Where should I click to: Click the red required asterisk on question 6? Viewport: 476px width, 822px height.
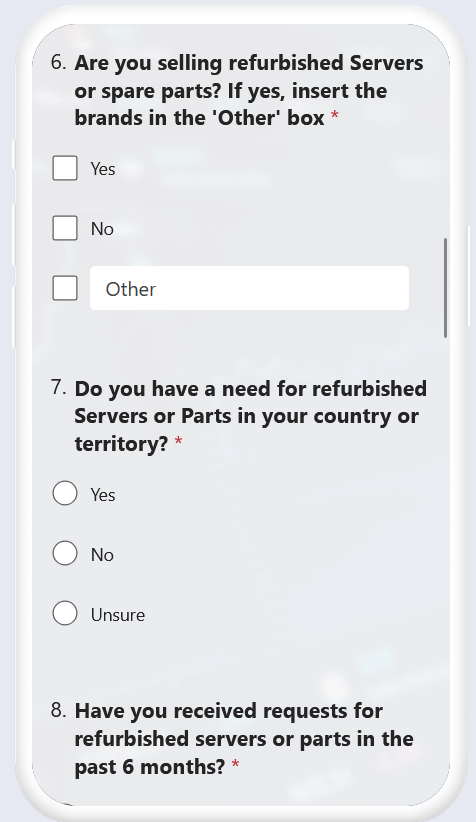point(334,116)
